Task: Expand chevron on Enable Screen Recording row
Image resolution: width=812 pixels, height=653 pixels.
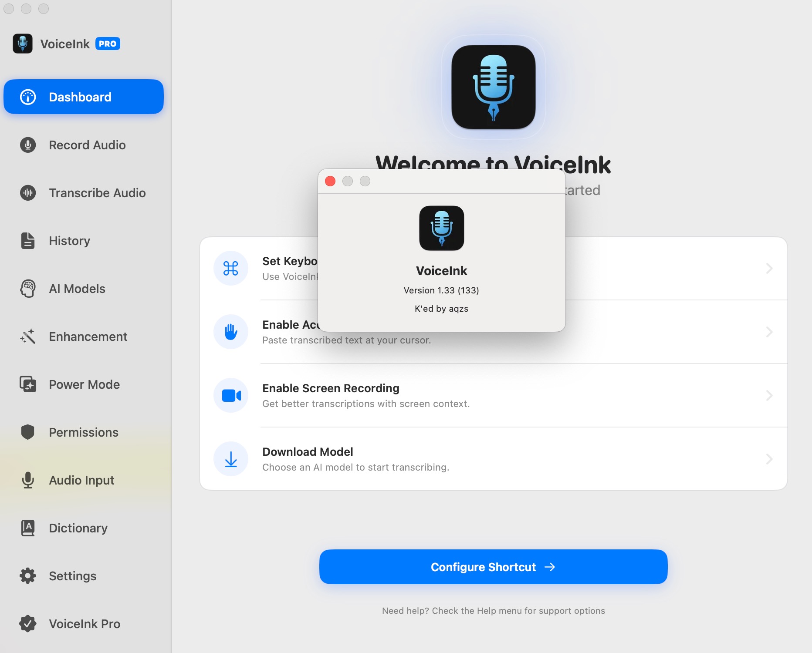Action: (x=769, y=395)
